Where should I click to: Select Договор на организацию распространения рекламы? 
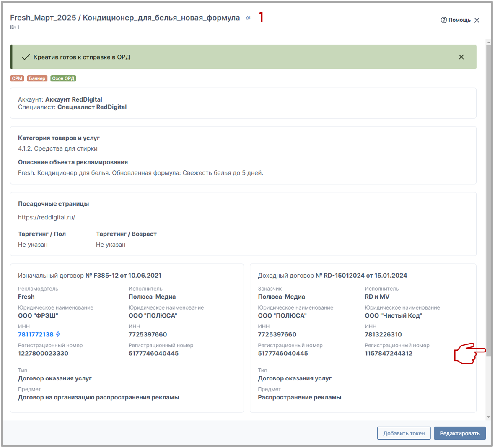pos(98,397)
